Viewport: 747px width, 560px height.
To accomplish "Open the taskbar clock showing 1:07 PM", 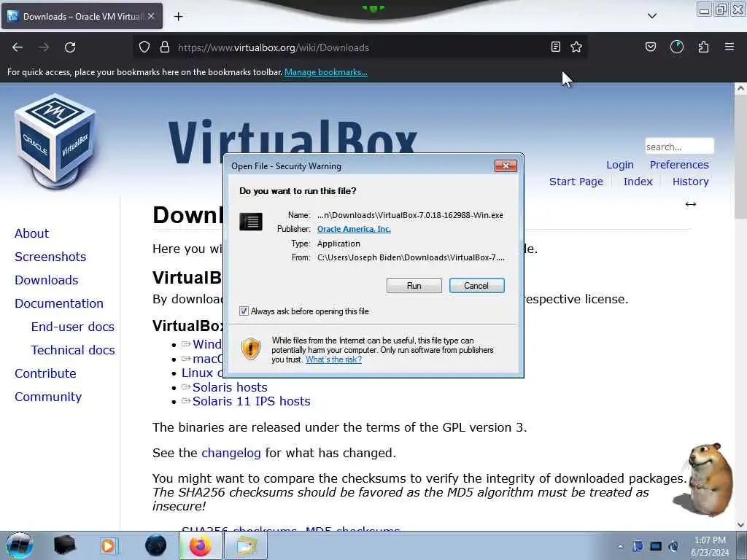I will 710,546.
